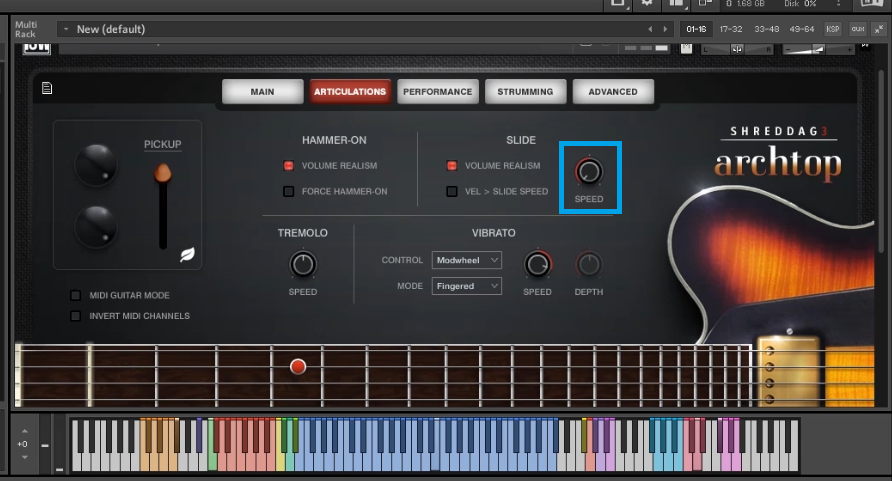Click the HAMMER-ON section heading
Image resolution: width=892 pixels, height=481 pixels.
tap(334, 140)
